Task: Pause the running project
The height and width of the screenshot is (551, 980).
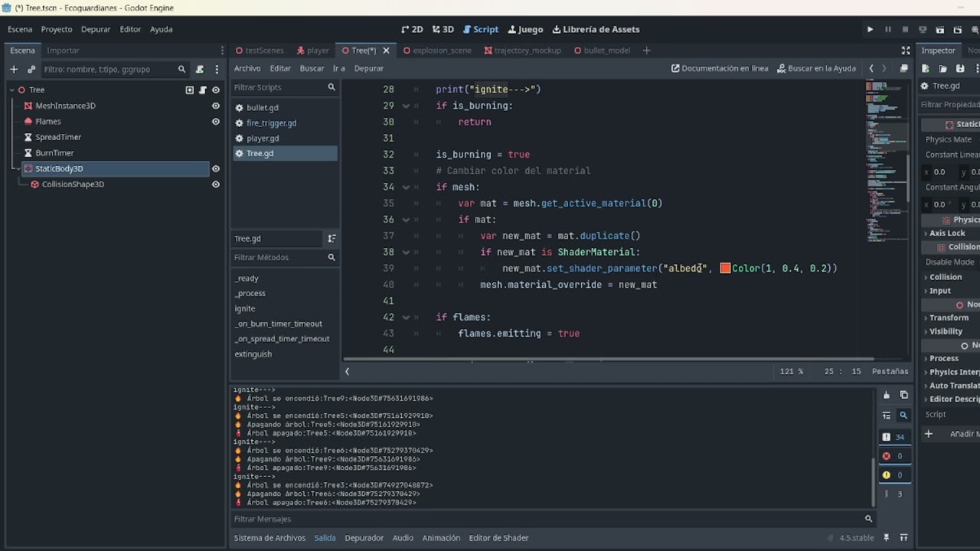Action: pos(888,29)
